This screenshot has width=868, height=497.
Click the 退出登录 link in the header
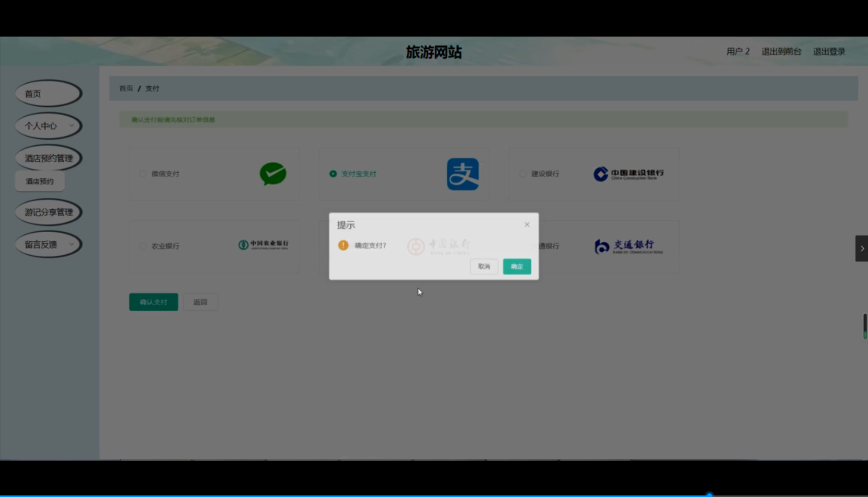pos(829,51)
